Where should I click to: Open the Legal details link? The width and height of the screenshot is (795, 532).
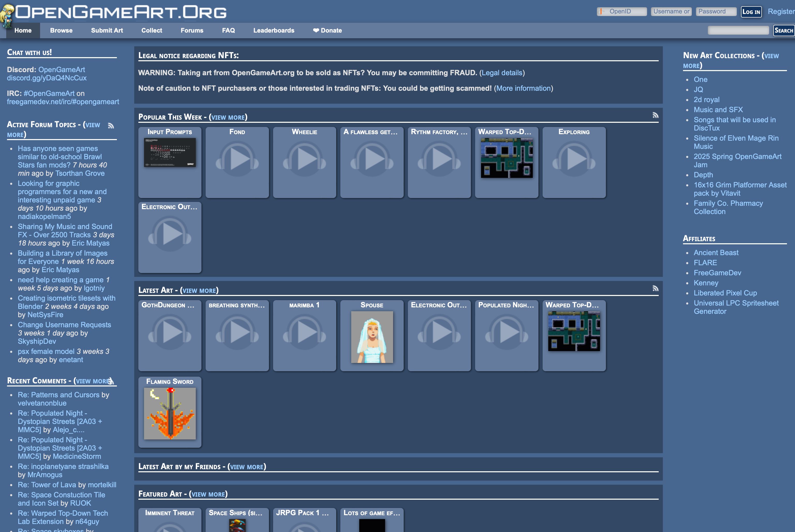pos(502,73)
